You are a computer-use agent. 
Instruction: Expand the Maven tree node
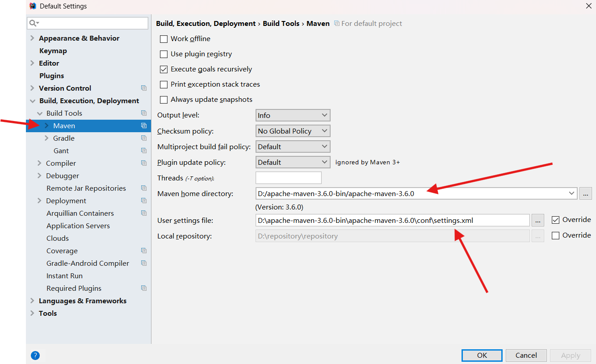(x=46, y=126)
